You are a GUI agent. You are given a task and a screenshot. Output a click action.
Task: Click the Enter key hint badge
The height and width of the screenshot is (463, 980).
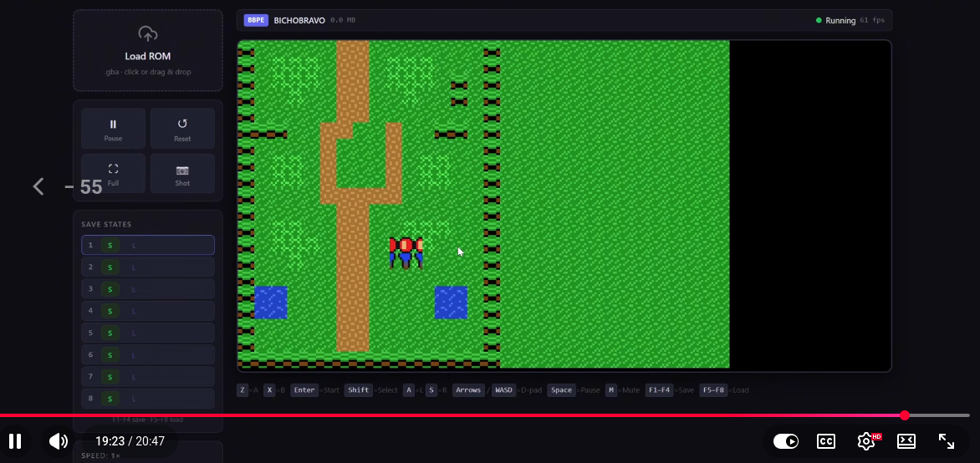pyautogui.click(x=304, y=390)
